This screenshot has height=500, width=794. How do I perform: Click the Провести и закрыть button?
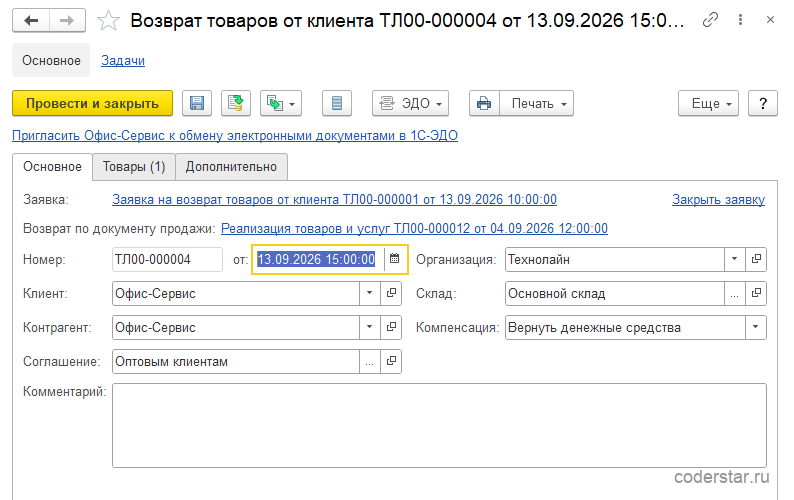tap(93, 103)
